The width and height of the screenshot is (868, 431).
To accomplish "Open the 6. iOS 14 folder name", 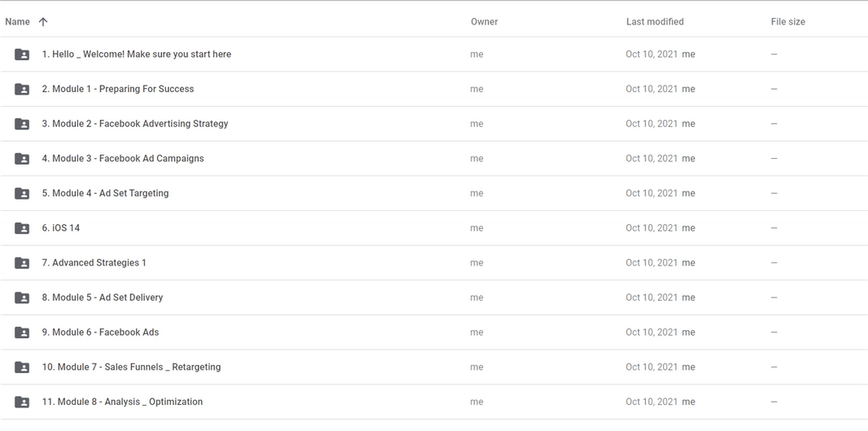I will point(61,227).
